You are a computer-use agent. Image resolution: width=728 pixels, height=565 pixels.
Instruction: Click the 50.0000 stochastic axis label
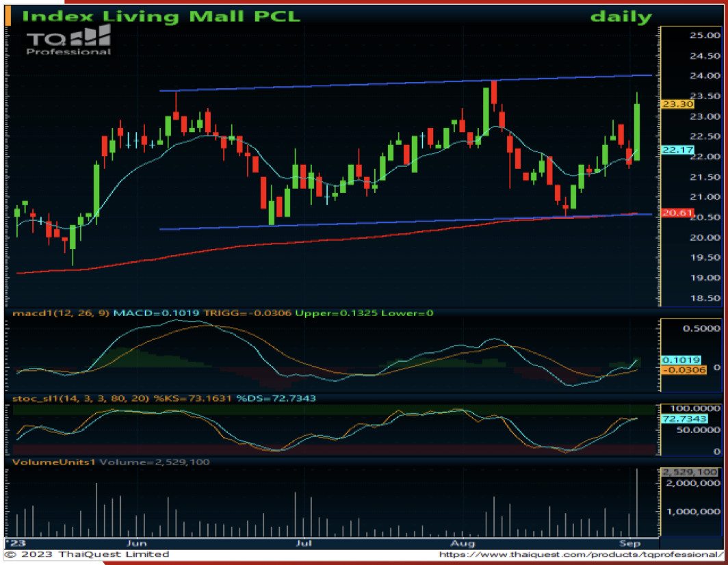click(699, 430)
